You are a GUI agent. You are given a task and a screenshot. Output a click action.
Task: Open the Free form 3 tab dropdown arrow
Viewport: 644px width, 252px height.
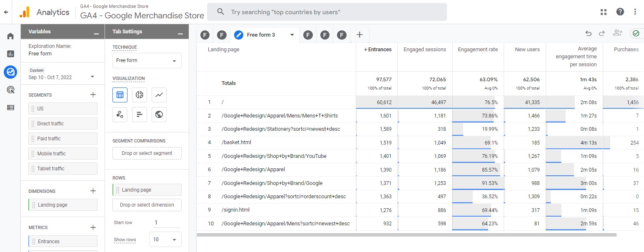(x=292, y=35)
